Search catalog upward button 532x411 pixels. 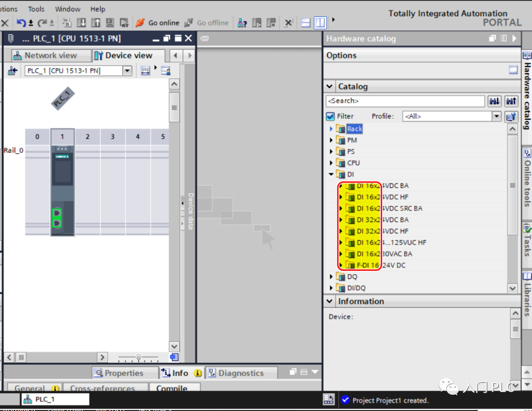[511, 101]
